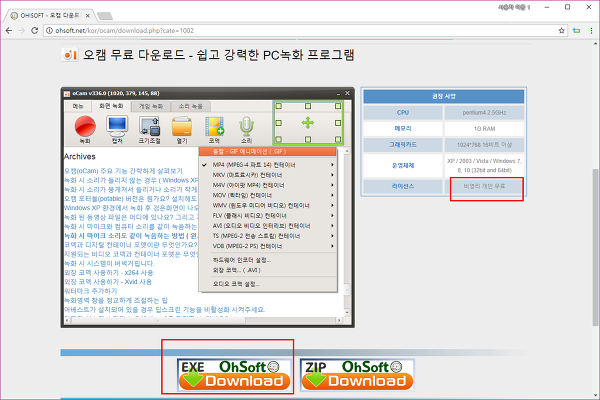Click oCam horizontal scrollbar right arrow
The height and width of the screenshot is (400, 600).
tap(339, 320)
